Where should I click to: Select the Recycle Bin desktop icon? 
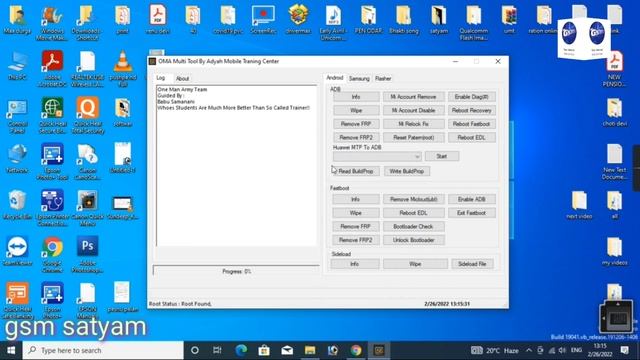pyautogui.click(x=17, y=204)
